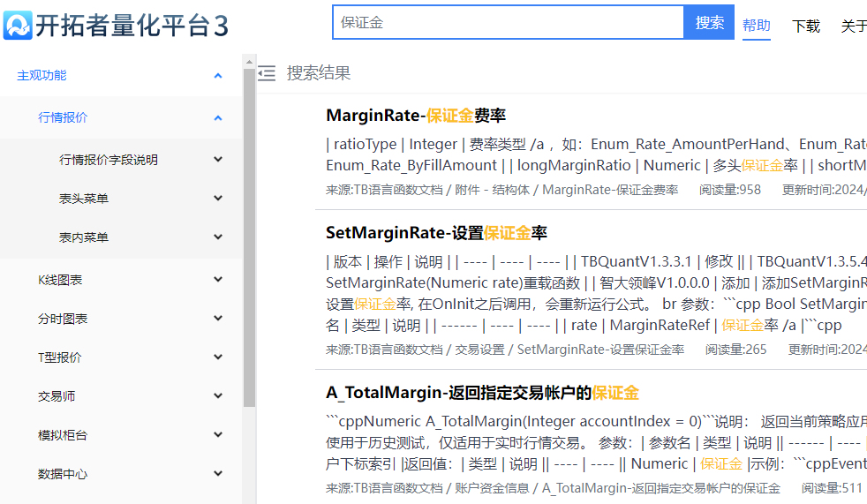Click sidebar scrollbar thumb

point(249,237)
